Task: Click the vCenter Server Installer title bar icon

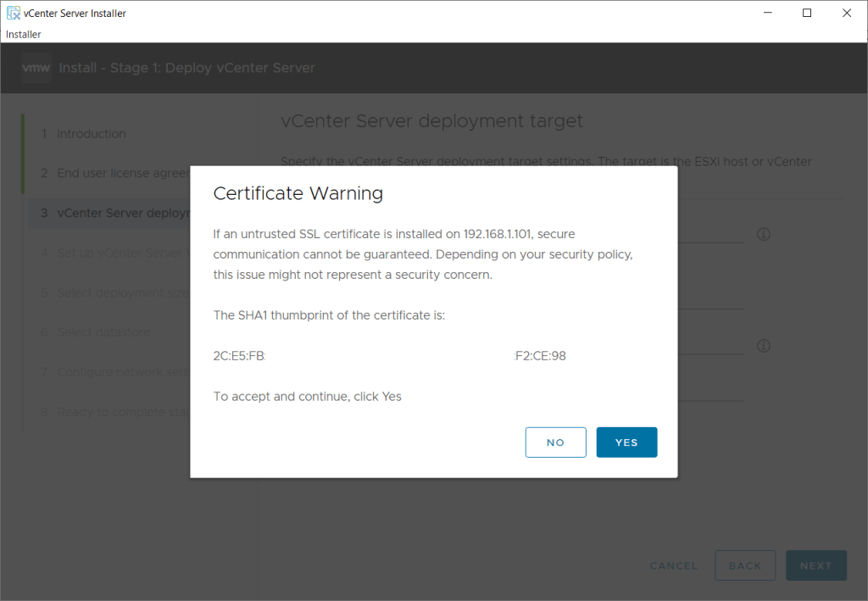Action: (x=14, y=13)
